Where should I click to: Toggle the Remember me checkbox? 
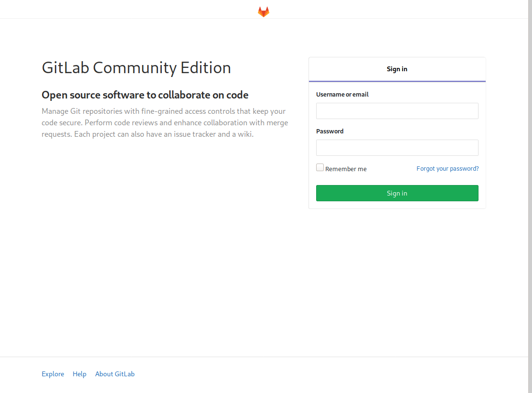click(x=320, y=168)
